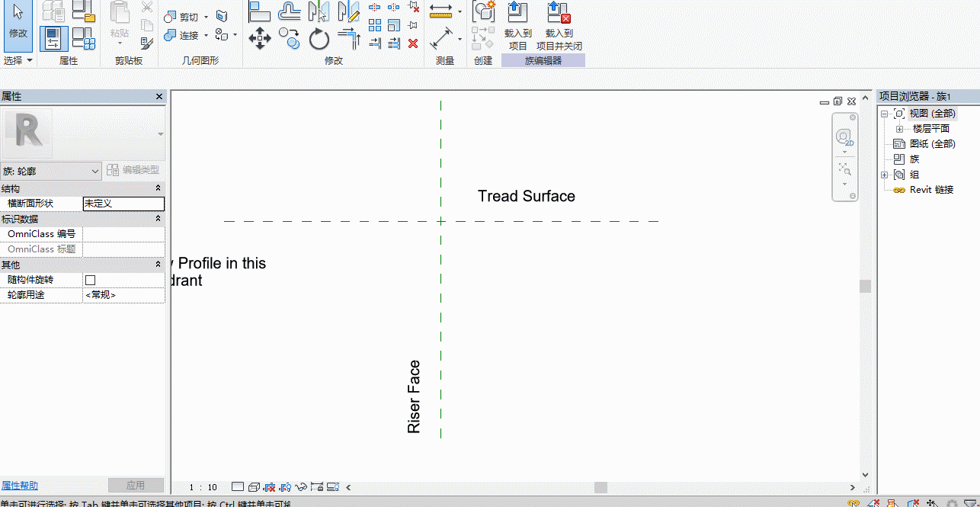Select the Offset tool icon
The width and height of the screenshot is (980, 507).
coord(290,11)
